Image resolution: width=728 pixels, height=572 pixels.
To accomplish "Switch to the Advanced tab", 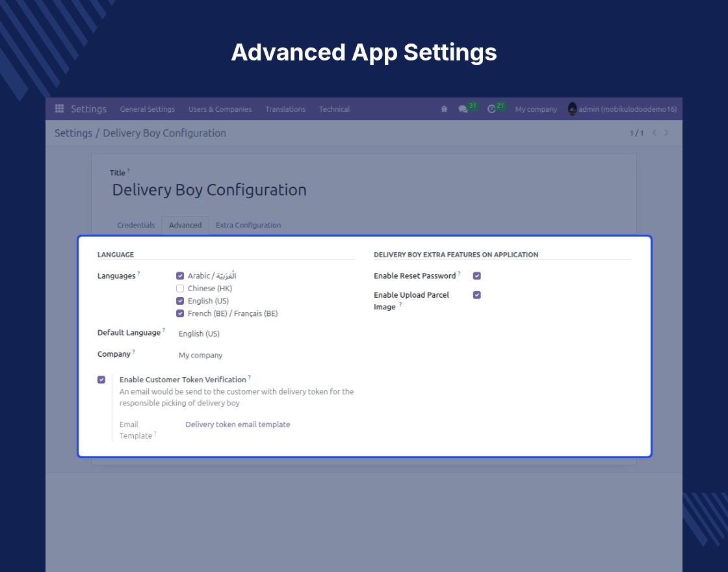I will pyautogui.click(x=185, y=225).
